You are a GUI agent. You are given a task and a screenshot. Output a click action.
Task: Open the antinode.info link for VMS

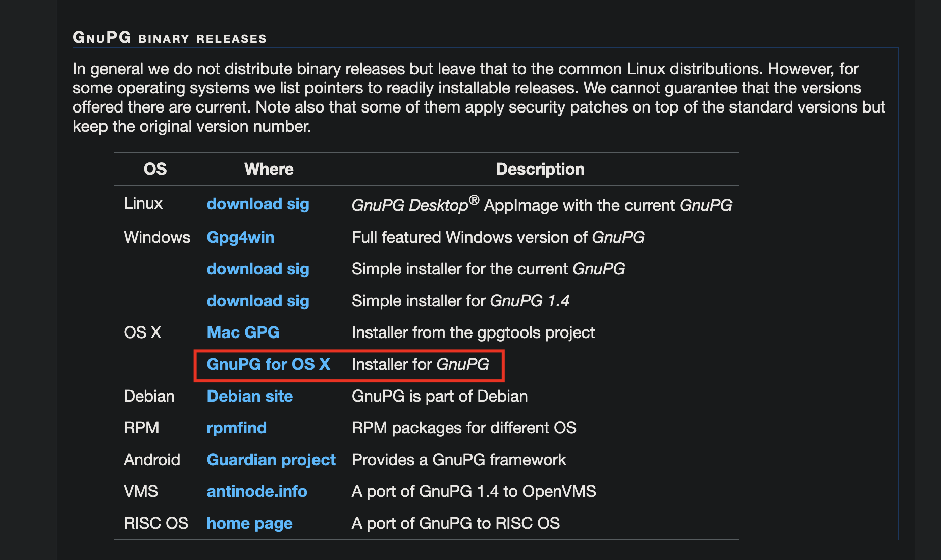point(257,491)
